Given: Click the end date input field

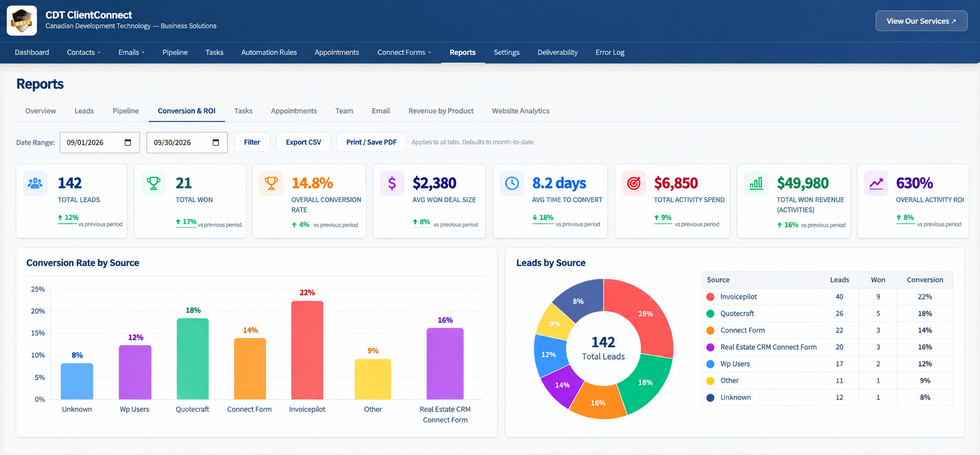Looking at the screenshot, I should click(x=187, y=142).
